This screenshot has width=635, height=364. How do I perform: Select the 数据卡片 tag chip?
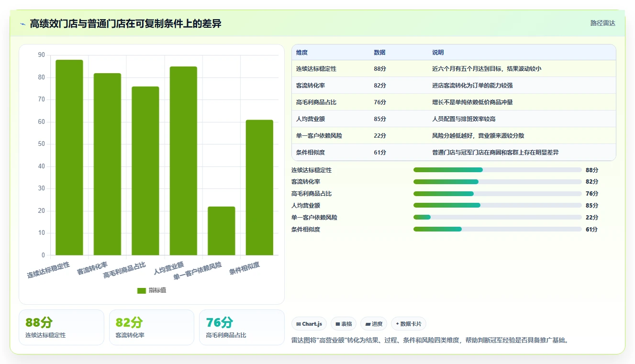click(x=408, y=324)
